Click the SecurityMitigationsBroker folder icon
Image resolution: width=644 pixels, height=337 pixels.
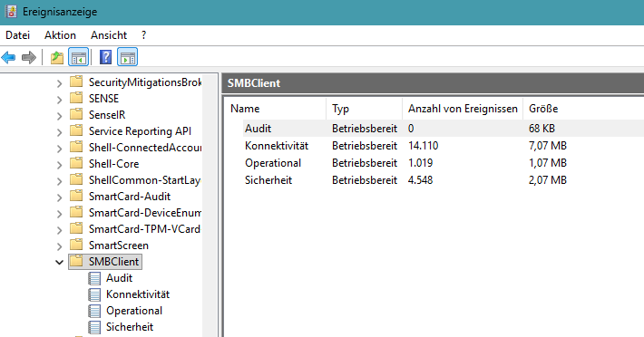(76, 82)
